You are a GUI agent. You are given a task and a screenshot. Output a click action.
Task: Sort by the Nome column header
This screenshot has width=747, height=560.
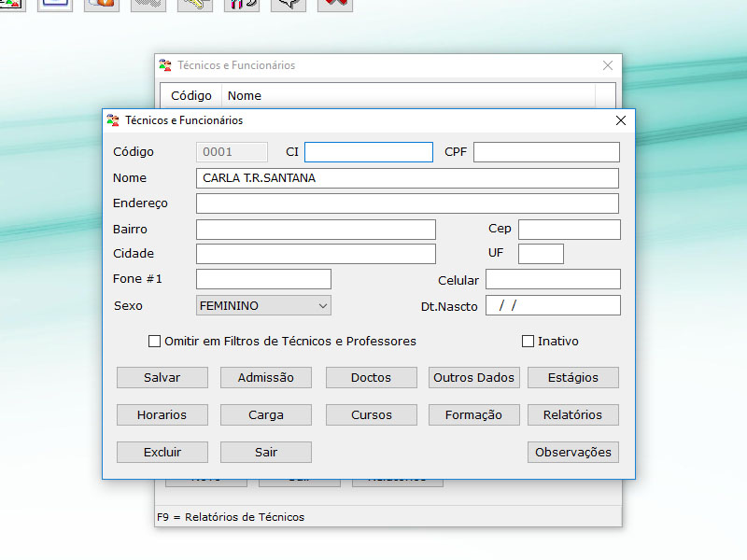(245, 95)
